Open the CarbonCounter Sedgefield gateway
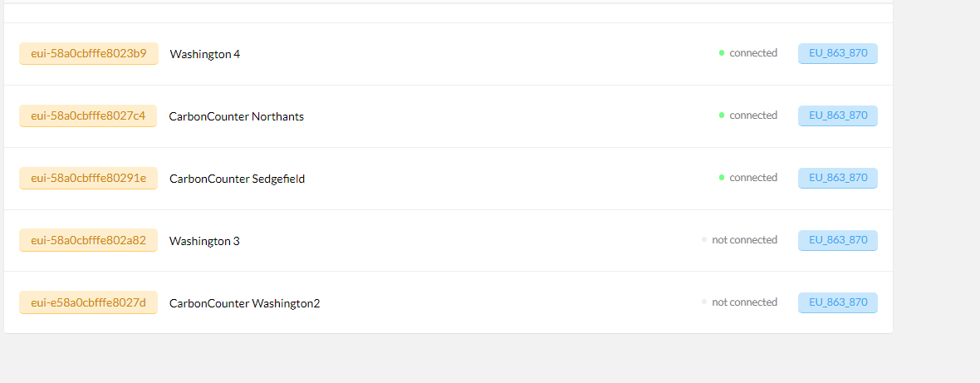 tap(237, 179)
